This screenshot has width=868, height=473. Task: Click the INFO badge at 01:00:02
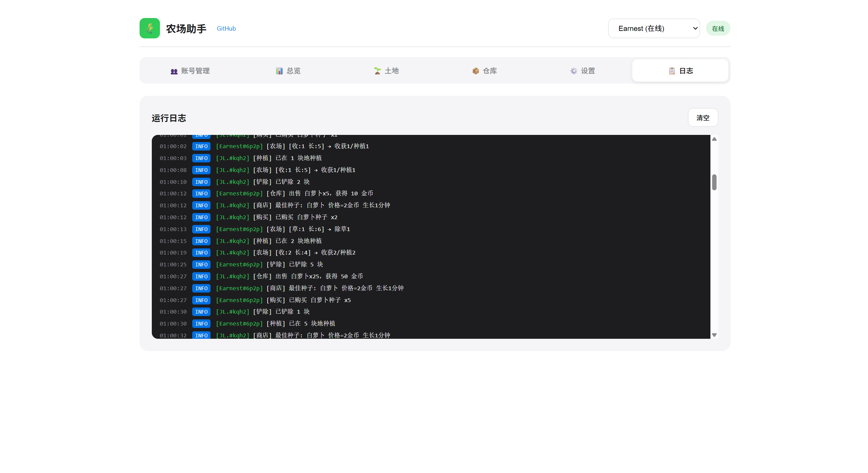tap(201, 146)
